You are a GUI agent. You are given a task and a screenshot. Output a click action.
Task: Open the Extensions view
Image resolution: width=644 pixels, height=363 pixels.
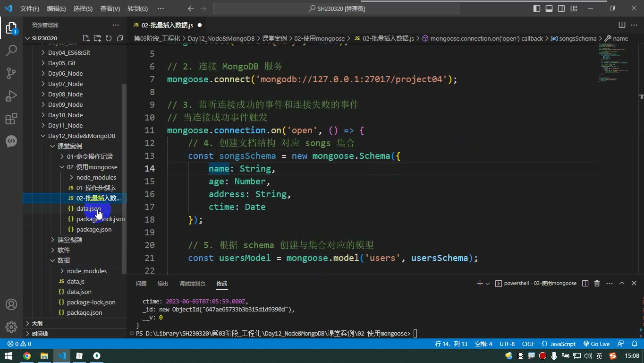pos(11,118)
